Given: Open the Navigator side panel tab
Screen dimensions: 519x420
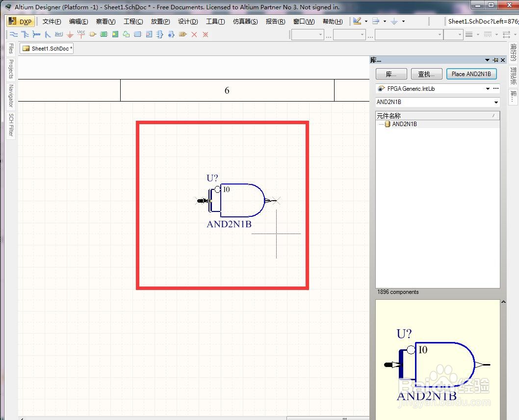Looking at the screenshot, I should tap(11, 96).
